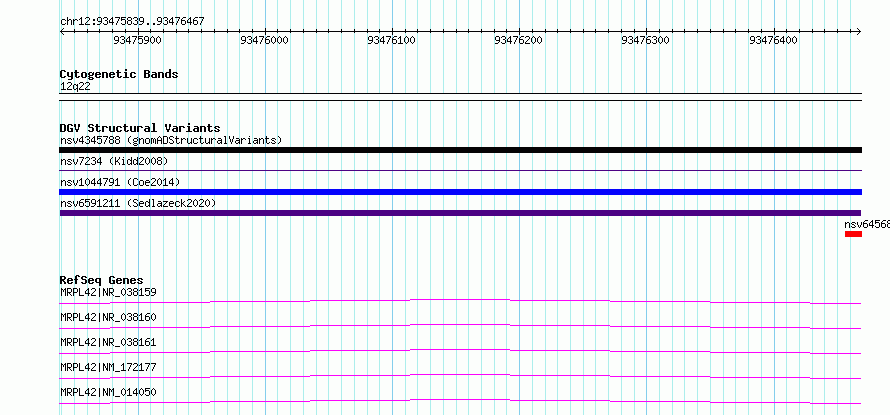The width and height of the screenshot is (890, 415).
Task: Click the 12q22 band label
Action: coord(75,87)
